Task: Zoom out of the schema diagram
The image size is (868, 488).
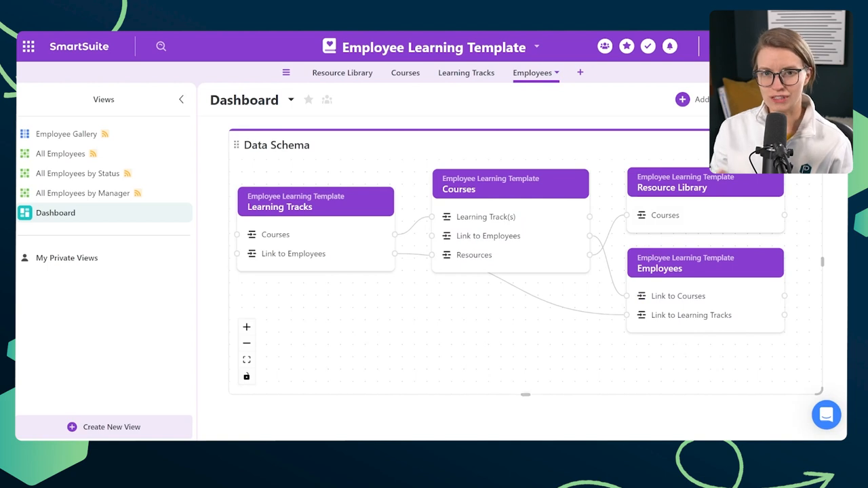Action: coord(247,343)
